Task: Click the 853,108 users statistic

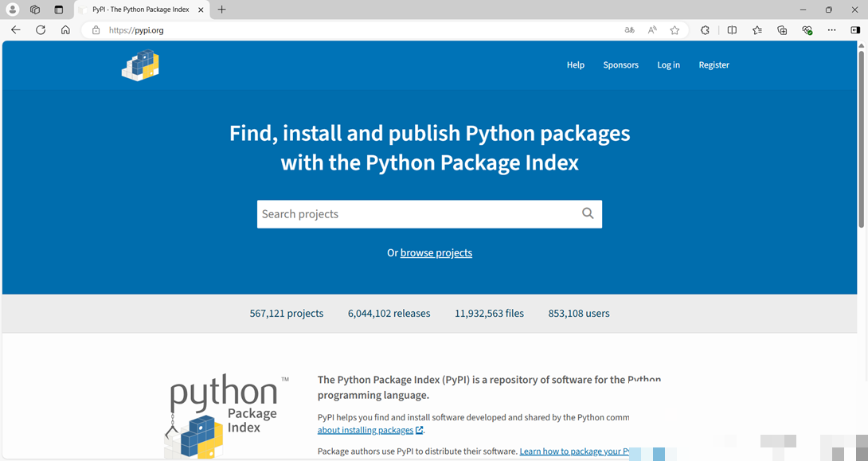Action: click(579, 313)
